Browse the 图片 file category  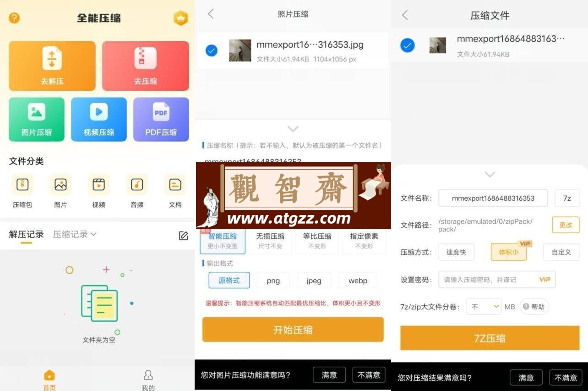pyautogui.click(x=60, y=191)
